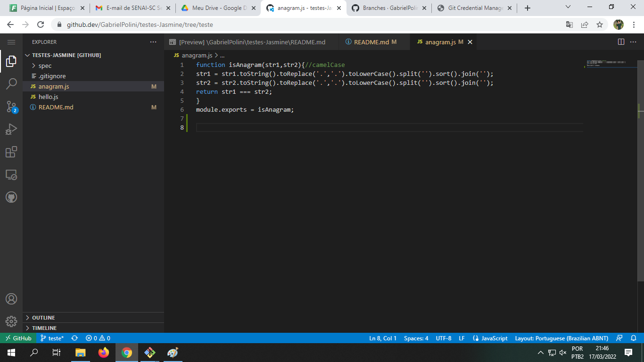The height and width of the screenshot is (362, 644).
Task: Place cursor on line 8 in editor
Action: tap(389, 127)
